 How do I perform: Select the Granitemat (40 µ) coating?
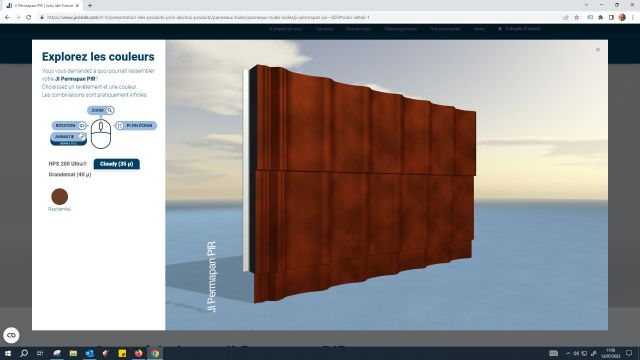70,174
